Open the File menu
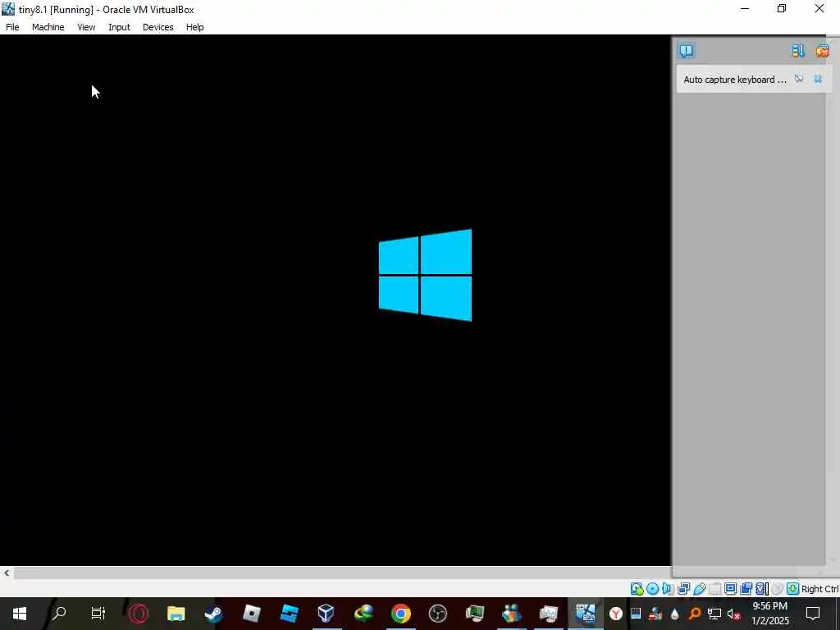Image resolution: width=840 pixels, height=630 pixels. click(12, 27)
